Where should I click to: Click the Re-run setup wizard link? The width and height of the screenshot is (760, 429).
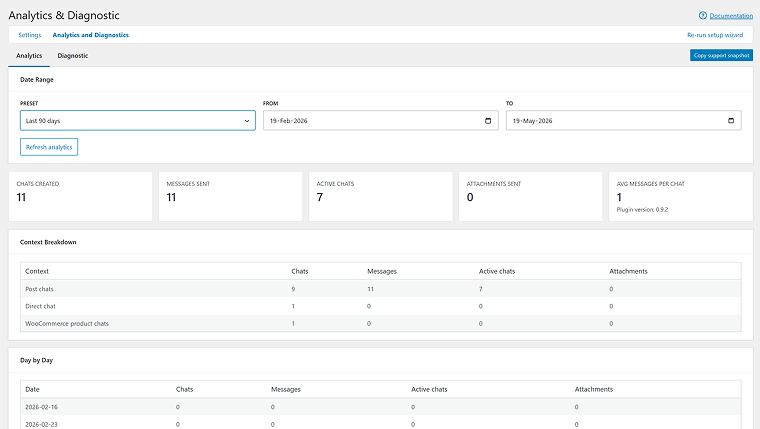tap(715, 35)
